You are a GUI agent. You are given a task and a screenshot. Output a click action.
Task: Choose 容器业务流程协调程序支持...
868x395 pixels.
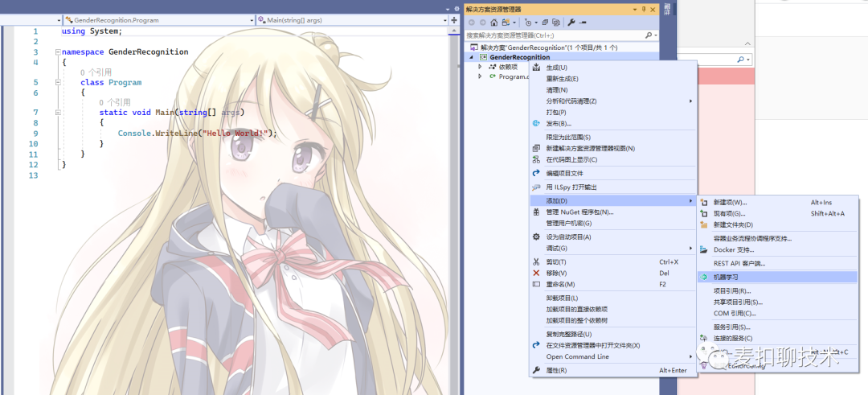pyautogui.click(x=778, y=238)
